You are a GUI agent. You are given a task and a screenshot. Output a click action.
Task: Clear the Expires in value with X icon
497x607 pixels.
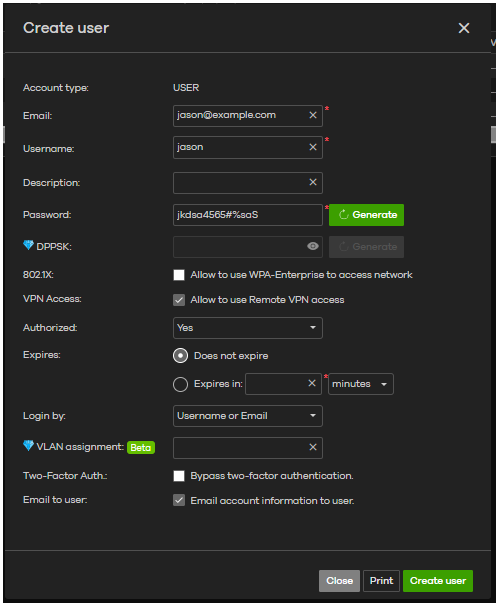point(312,384)
